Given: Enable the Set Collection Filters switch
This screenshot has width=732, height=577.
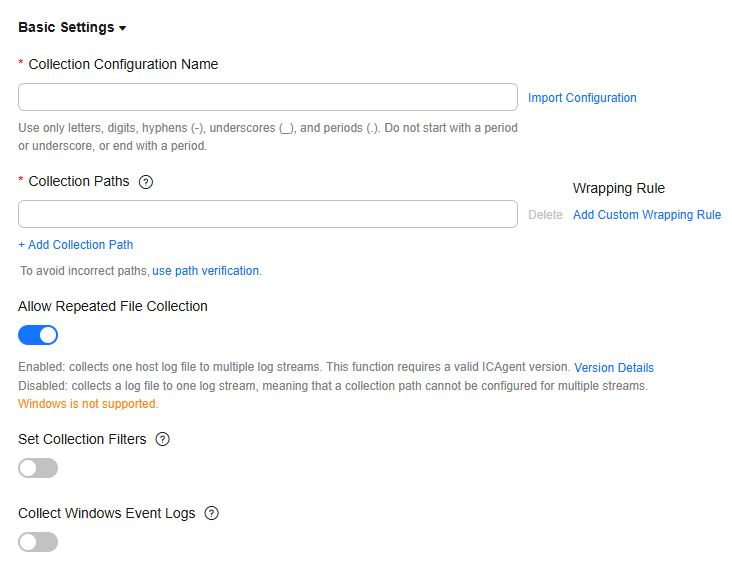Looking at the screenshot, I should pyautogui.click(x=38, y=468).
